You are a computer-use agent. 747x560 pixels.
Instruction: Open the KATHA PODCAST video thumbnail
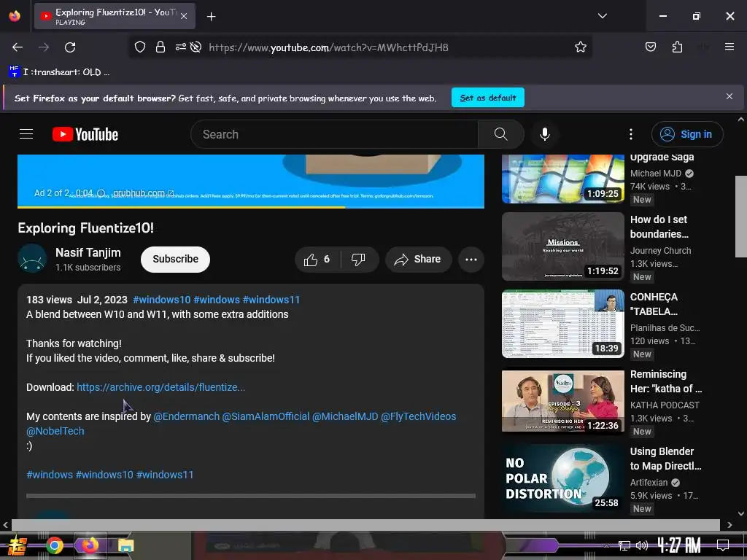562,401
